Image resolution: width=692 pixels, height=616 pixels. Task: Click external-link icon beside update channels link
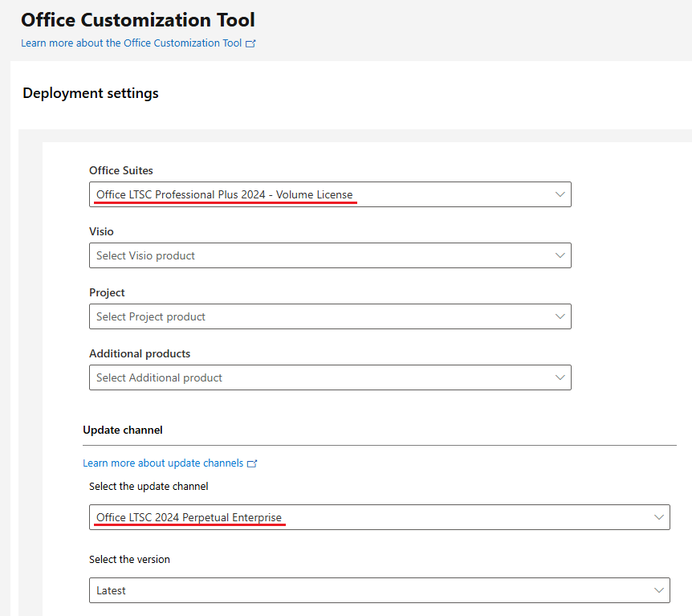(x=252, y=463)
